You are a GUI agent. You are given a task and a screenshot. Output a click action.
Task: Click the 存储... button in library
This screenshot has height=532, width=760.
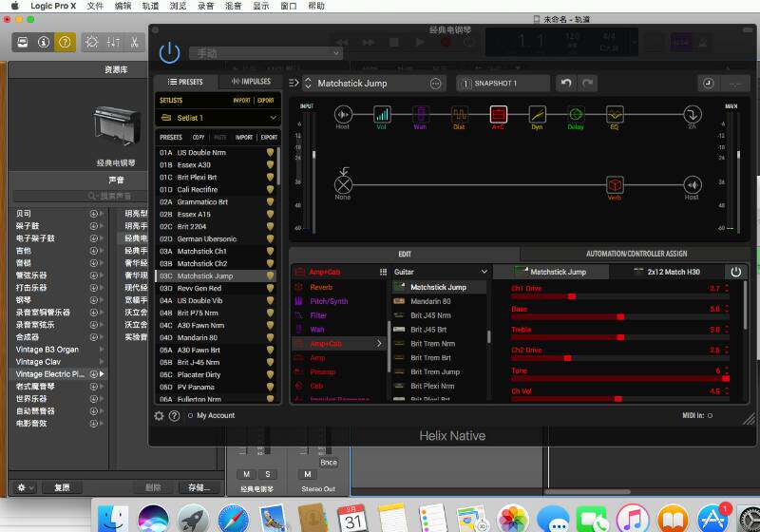click(199, 488)
